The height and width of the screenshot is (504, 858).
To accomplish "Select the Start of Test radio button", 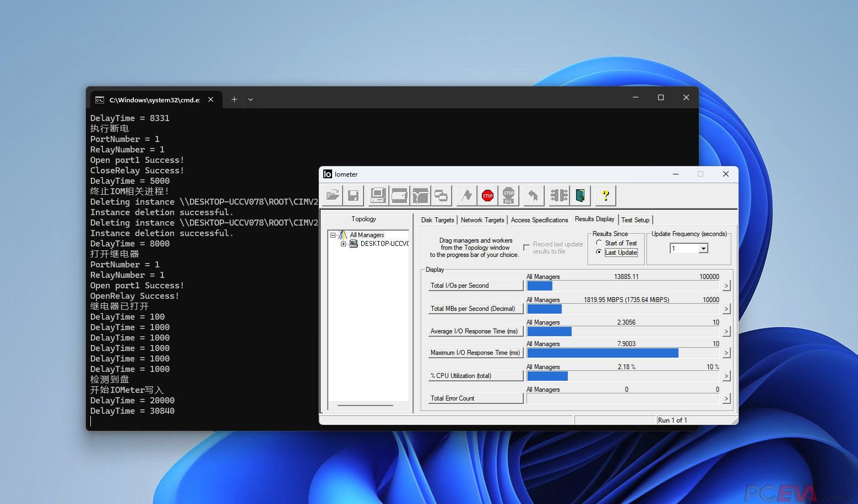I will pyautogui.click(x=599, y=243).
